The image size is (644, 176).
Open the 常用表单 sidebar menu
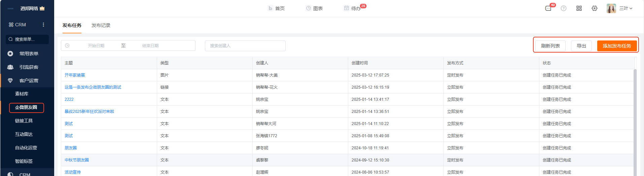pos(29,54)
